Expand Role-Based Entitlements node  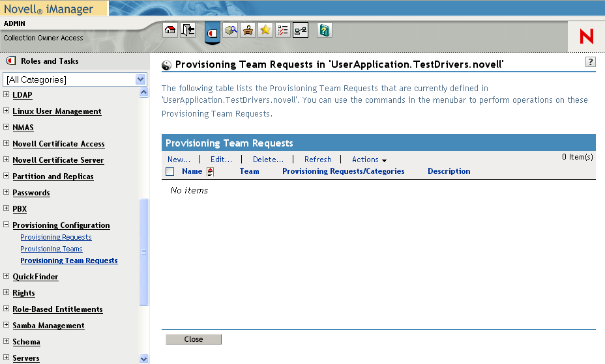point(6,308)
